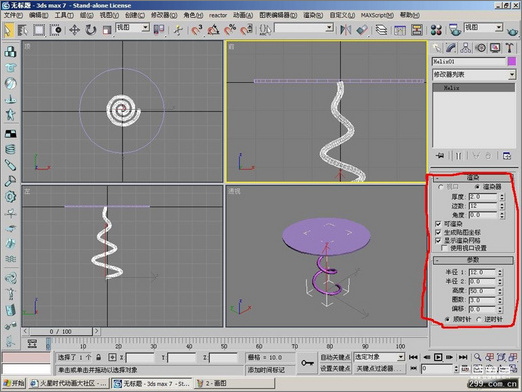Open the Hierarchy command panel tab
This screenshot has height=392, width=522.
(x=465, y=49)
